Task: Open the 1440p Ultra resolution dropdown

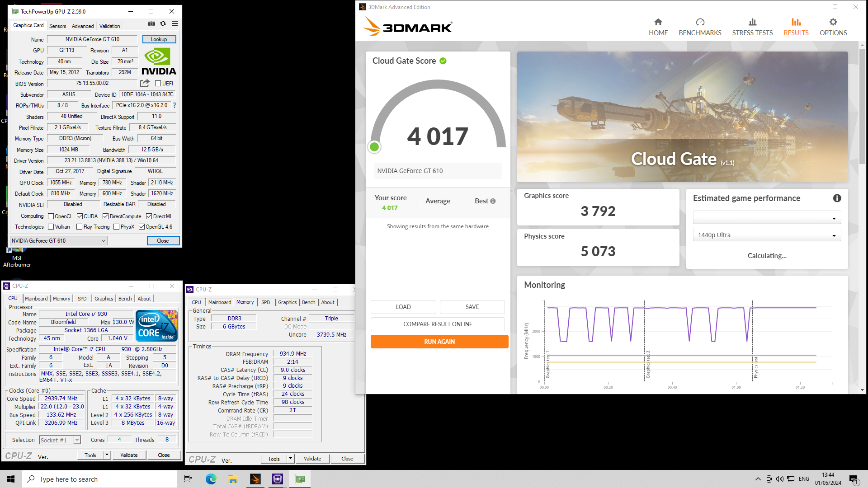Action: [x=767, y=235]
